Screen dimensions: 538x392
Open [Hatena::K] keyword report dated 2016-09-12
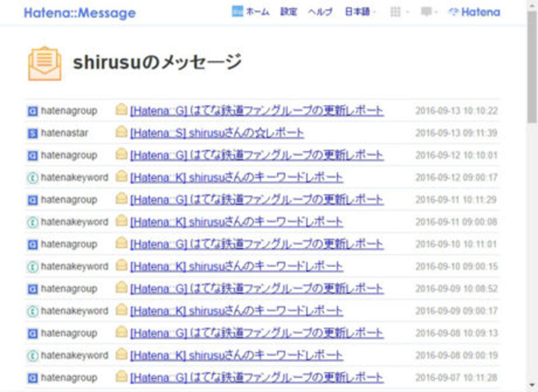(x=237, y=178)
